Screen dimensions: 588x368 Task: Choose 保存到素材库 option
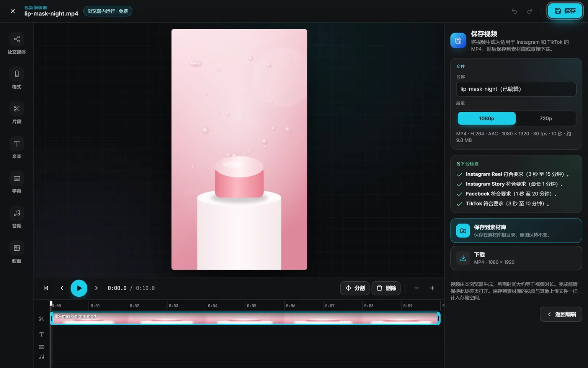[x=516, y=231]
